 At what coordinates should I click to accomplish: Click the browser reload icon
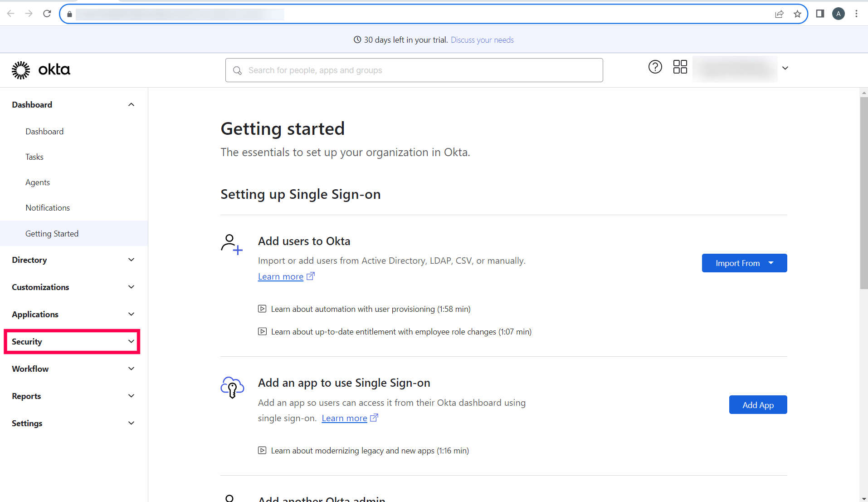[x=47, y=14]
